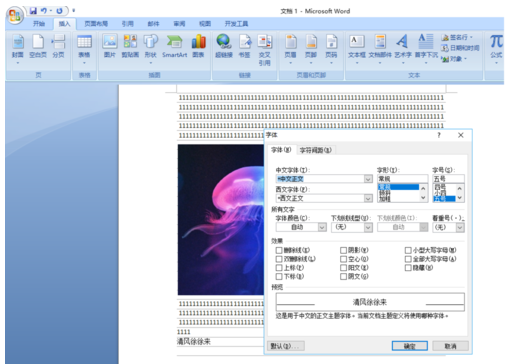This screenshot has width=515, height=364.
Task: Expand the Western font (西文字体) dropdown
Action: point(368,198)
